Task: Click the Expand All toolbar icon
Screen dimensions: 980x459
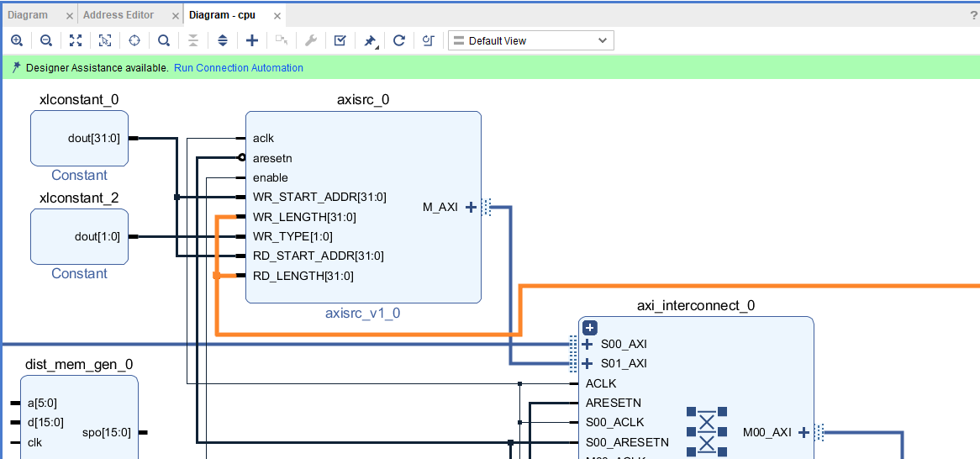Action: [223, 40]
